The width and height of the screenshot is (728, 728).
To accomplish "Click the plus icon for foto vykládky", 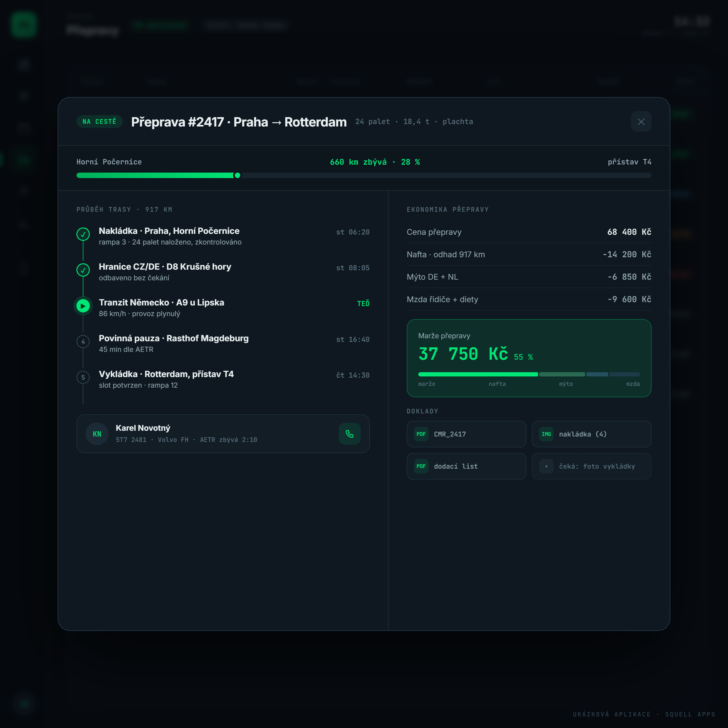I will [x=546, y=466].
